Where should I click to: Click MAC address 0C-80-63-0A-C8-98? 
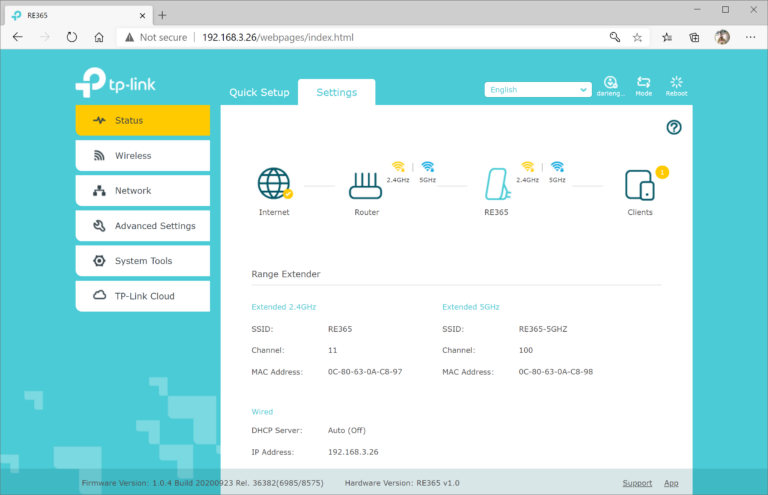(555, 372)
